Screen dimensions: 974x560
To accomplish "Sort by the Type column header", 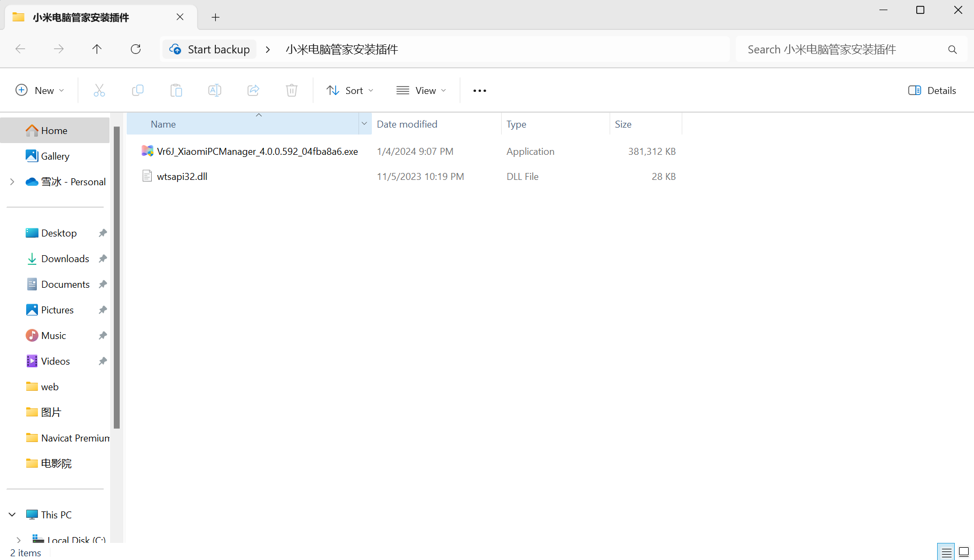I will 556,124.
